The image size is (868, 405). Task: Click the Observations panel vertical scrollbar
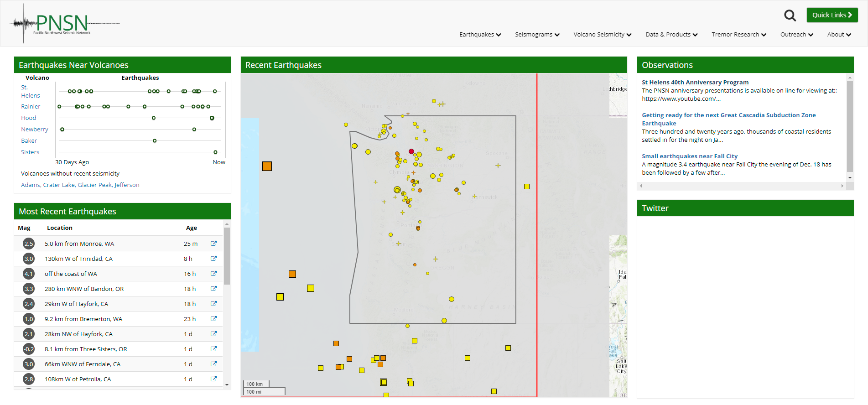tap(850, 126)
